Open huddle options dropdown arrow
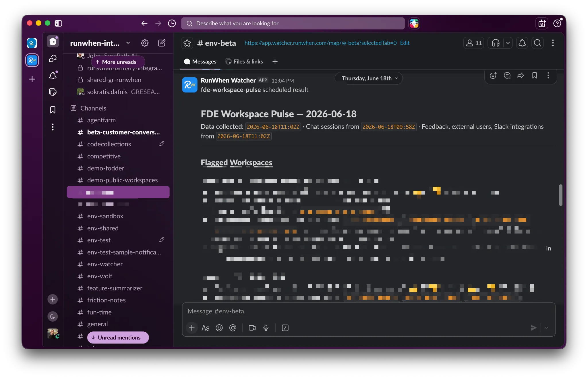Screen dimensions: 588x378 click(x=508, y=43)
